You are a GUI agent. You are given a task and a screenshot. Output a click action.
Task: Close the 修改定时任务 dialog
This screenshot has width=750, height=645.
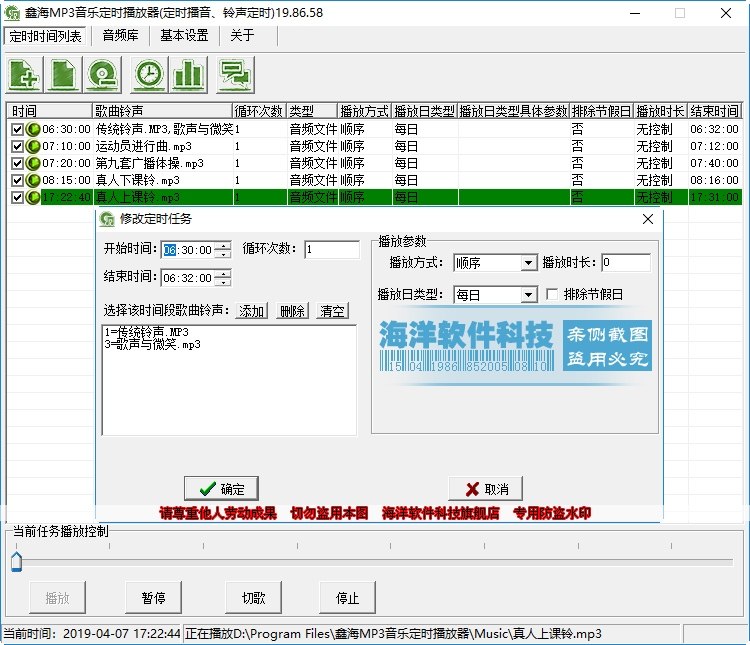click(648, 219)
